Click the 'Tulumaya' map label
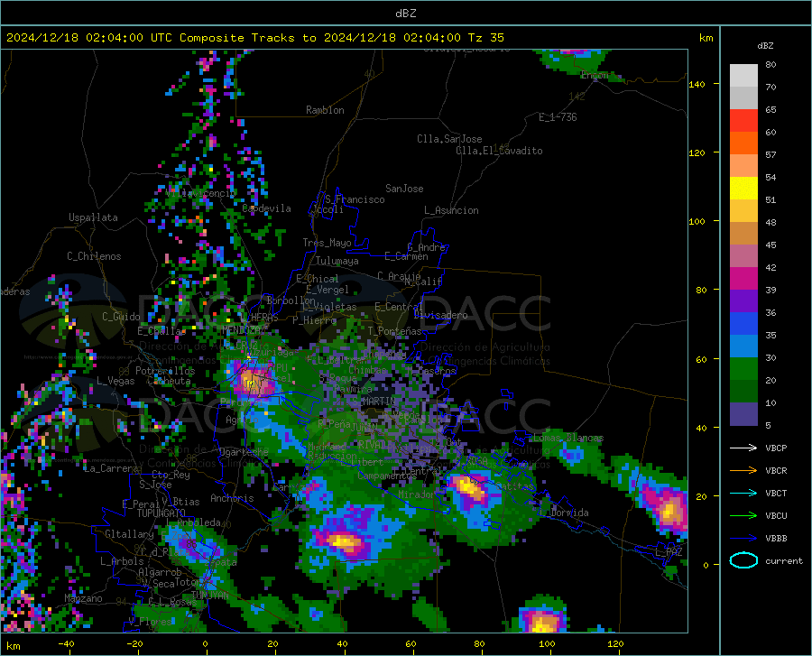812x656 pixels. pyautogui.click(x=337, y=261)
